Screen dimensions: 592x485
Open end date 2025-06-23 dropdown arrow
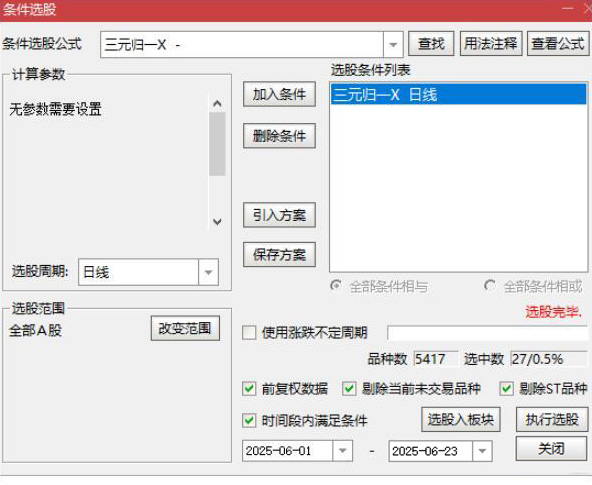(x=482, y=451)
